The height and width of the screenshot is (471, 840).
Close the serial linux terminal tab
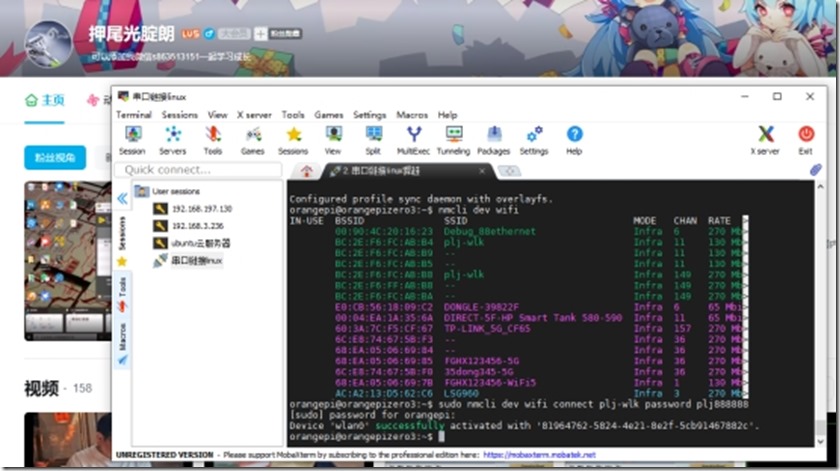[x=482, y=171]
